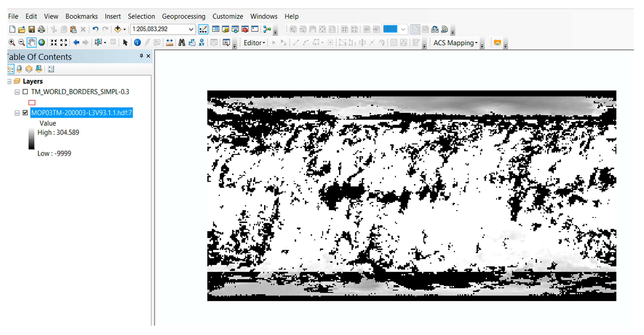Image resolution: width=644 pixels, height=335 pixels.
Task: Select the Pan tool
Action: tap(32, 42)
